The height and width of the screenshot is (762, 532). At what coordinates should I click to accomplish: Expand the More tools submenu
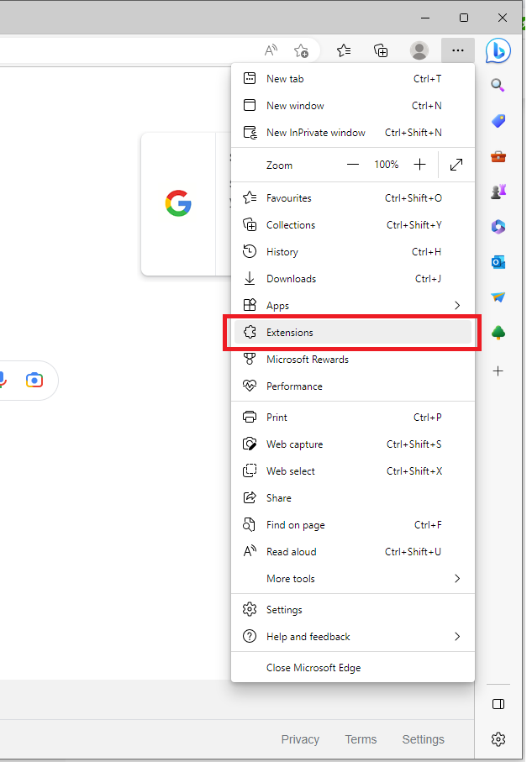pos(457,579)
